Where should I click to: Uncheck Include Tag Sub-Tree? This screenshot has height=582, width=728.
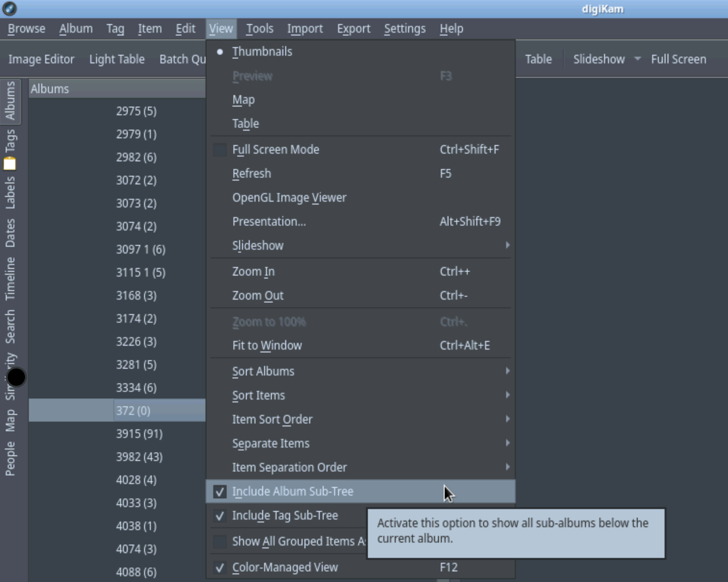pos(220,515)
